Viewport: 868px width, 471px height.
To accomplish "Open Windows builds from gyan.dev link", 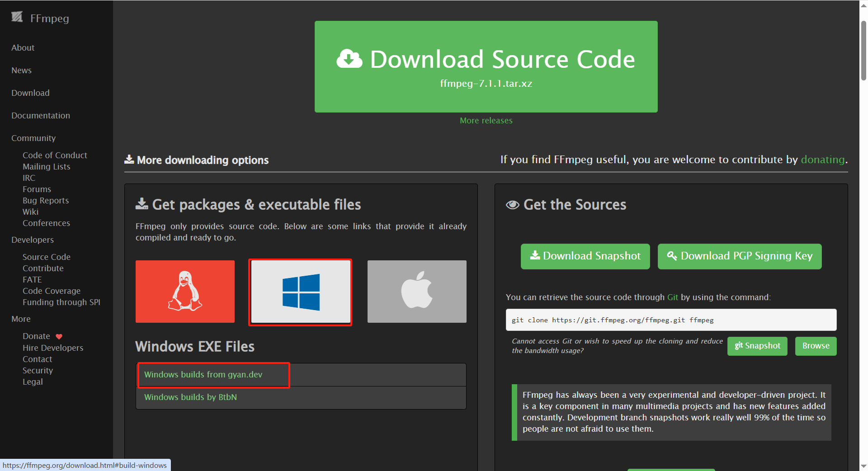I will point(203,375).
